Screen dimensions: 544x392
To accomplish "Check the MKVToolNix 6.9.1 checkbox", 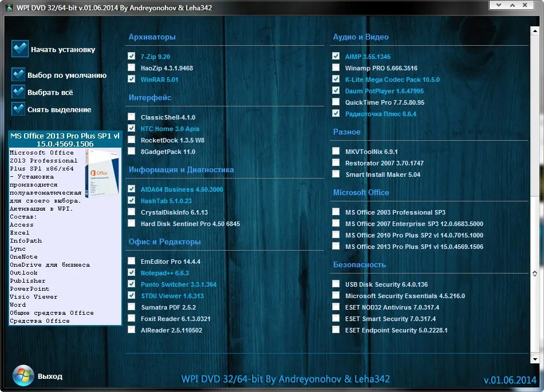I will coord(336,151).
